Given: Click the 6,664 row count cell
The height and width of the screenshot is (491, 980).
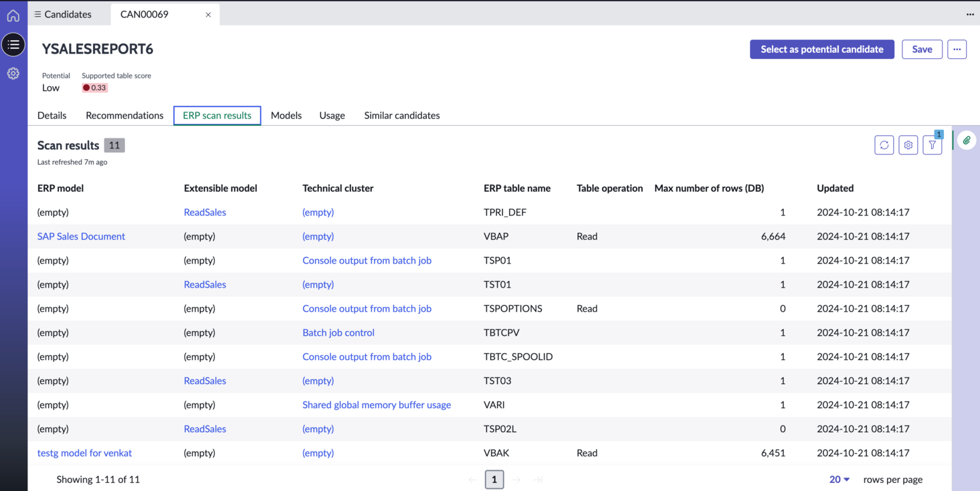Looking at the screenshot, I should (x=773, y=236).
